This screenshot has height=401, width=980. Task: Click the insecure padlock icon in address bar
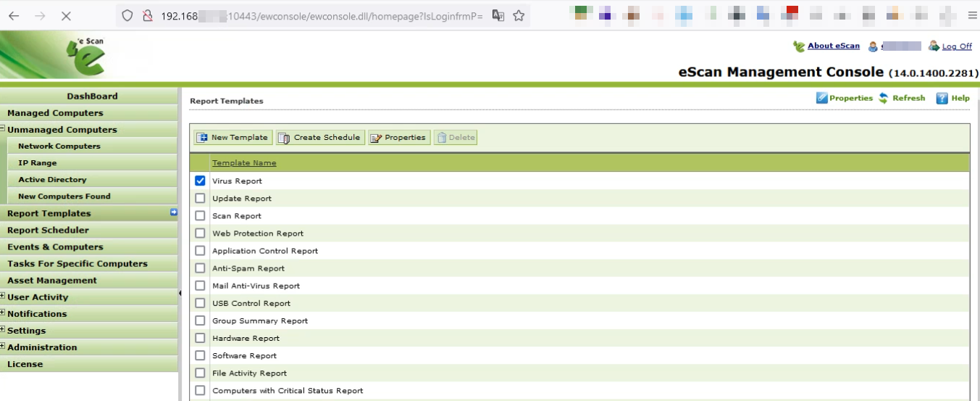tap(147, 15)
